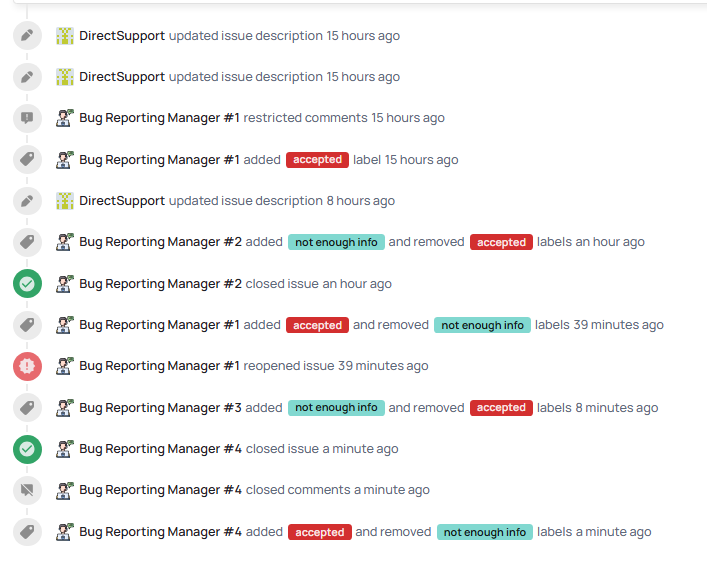Click the red reopened issue icon
707x561 pixels.
point(27,366)
